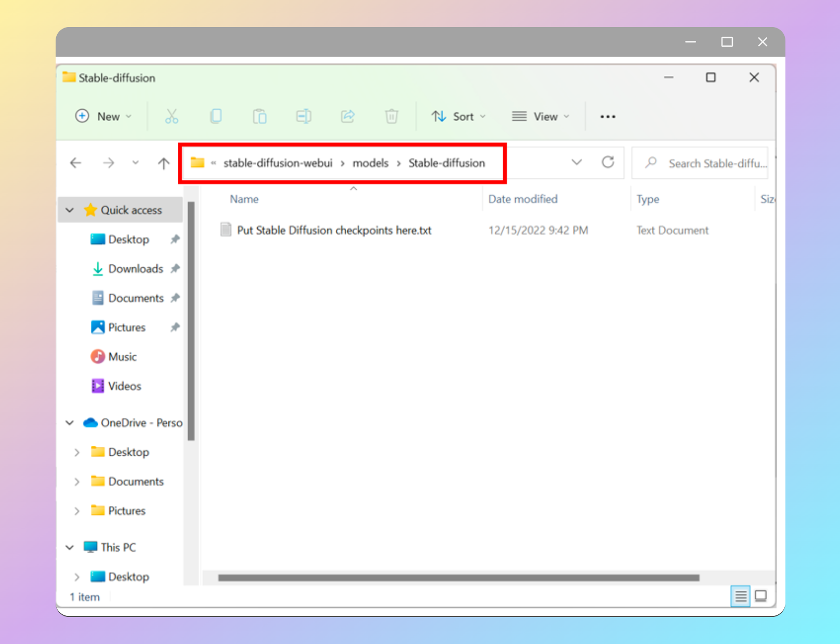The image size is (840, 644).
Task: Open the See more ellipsis menu
Action: click(x=608, y=117)
